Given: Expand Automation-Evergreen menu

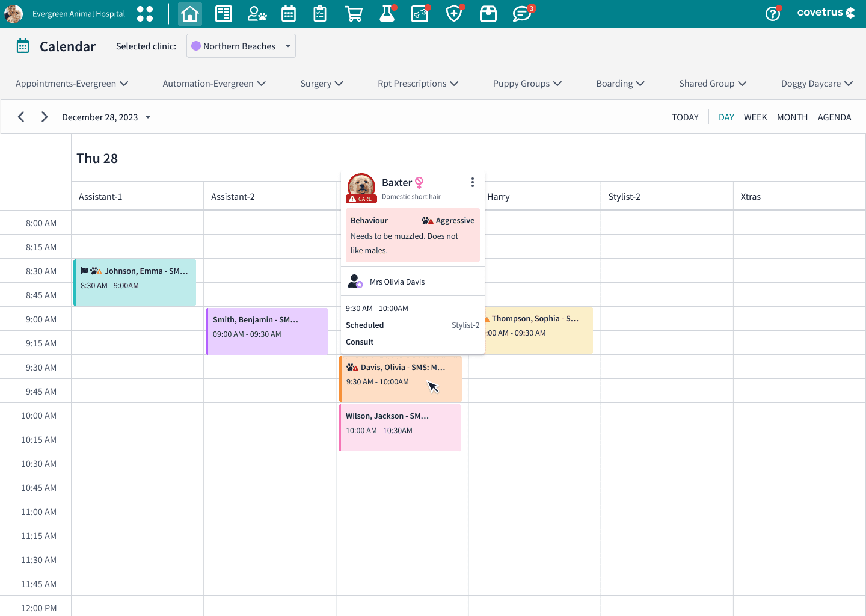Looking at the screenshot, I should pos(214,84).
